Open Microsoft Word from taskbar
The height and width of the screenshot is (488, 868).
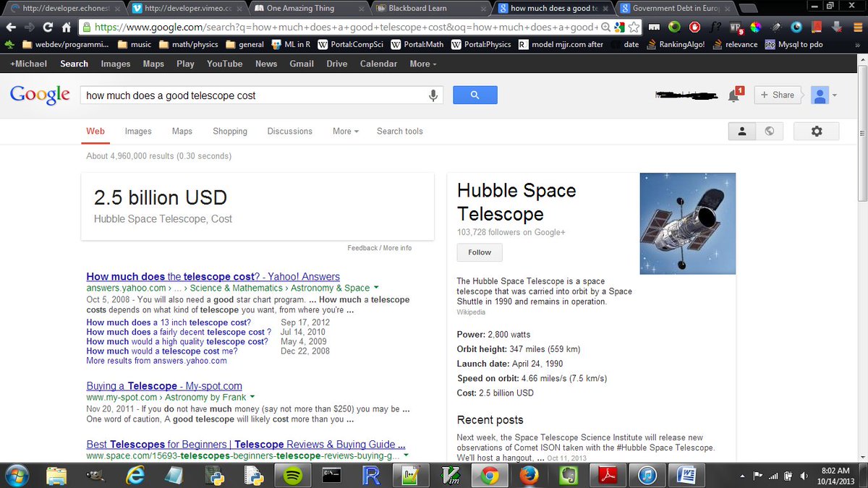(x=686, y=475)
